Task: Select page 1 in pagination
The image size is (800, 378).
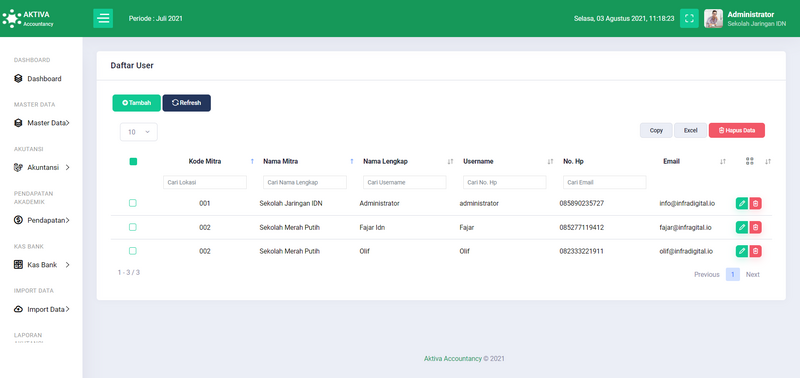Action: point(733,274)
